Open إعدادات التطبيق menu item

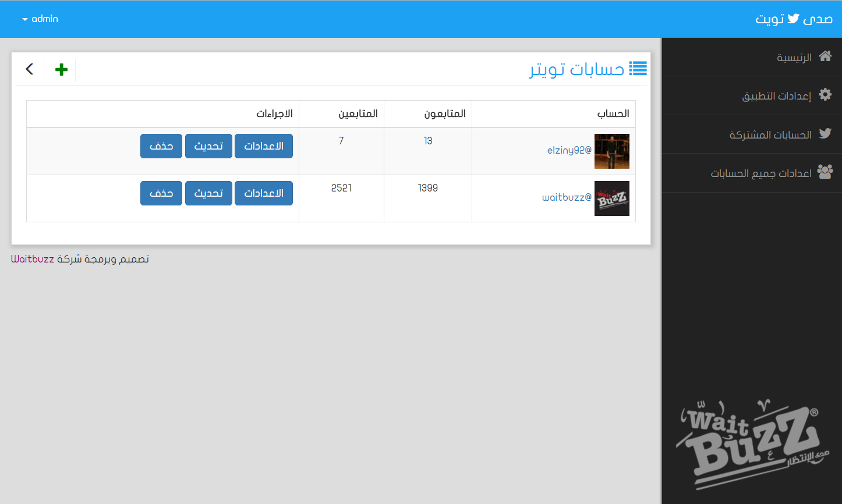[x=752, y=95]
